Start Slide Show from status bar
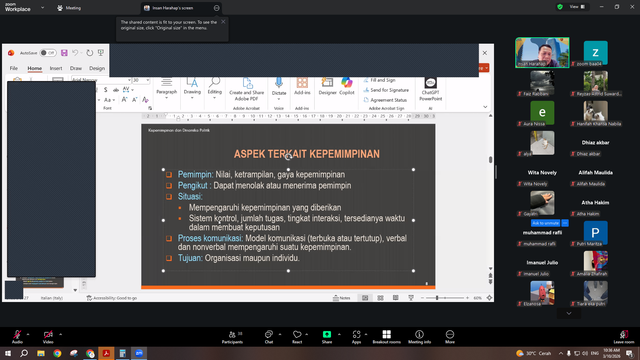 click(x=411, y=298)
